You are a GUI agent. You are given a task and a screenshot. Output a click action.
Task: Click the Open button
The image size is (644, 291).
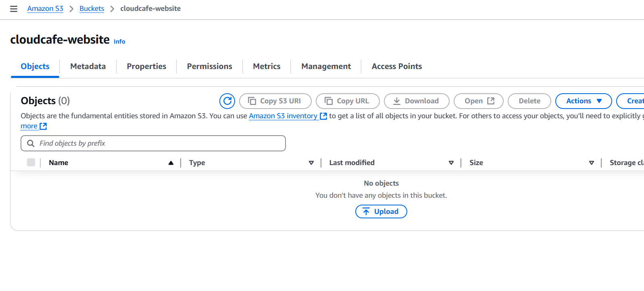tap(479, 101)
